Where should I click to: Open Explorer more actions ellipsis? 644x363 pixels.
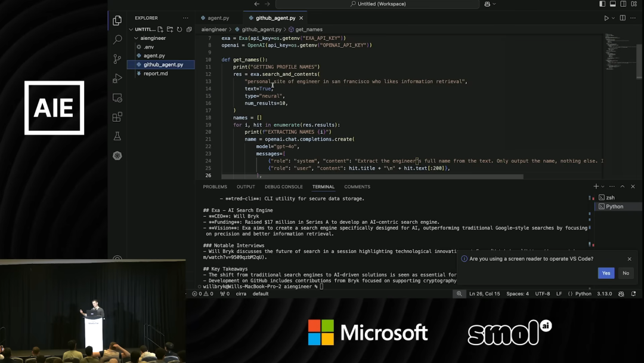(185, 18)
